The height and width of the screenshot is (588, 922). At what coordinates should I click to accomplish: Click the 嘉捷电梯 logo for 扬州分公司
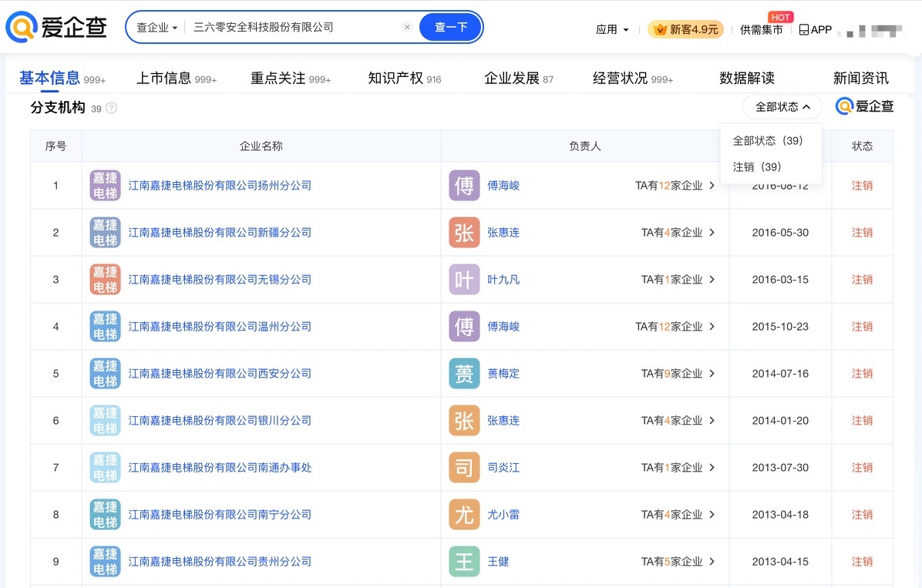[105, 186]
